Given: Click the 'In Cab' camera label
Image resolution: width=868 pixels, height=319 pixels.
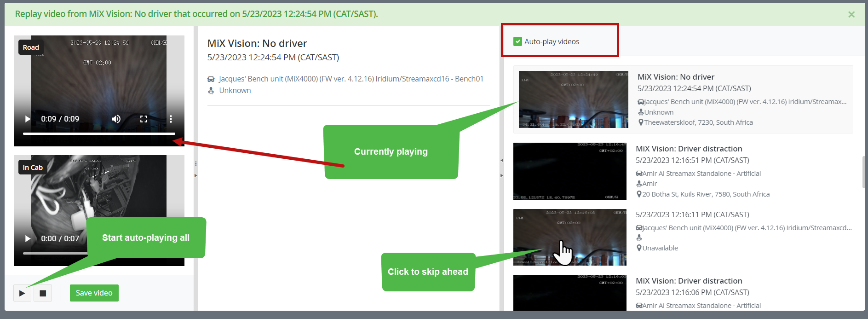Looking at the screenshot, I should (x=33, y=168).
